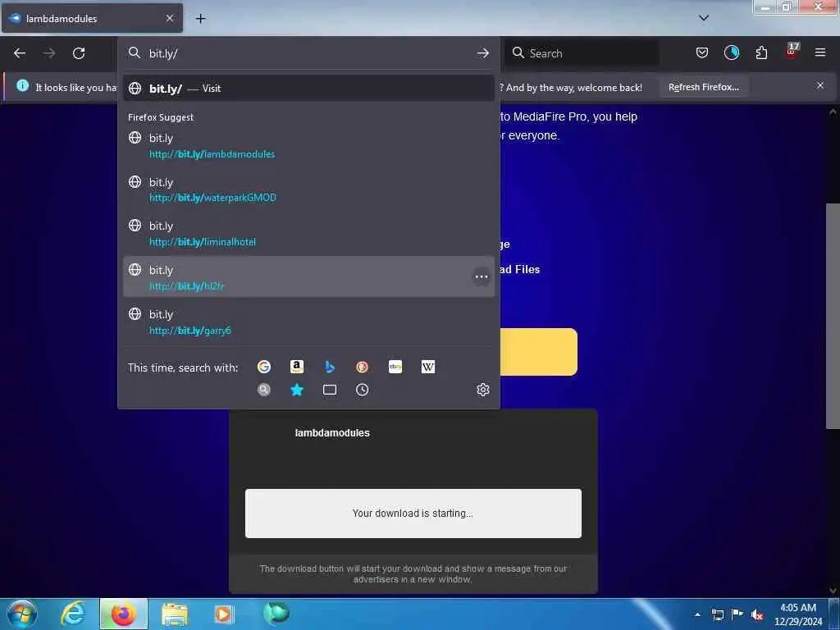Open the Windows Start button

[x=21, y=614]
